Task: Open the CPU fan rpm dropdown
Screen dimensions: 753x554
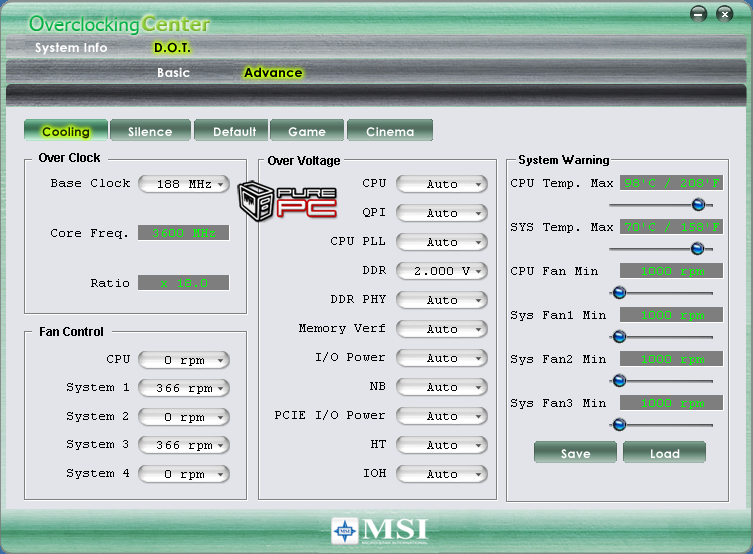Action: pyautogui.click(x=184, y=360)
